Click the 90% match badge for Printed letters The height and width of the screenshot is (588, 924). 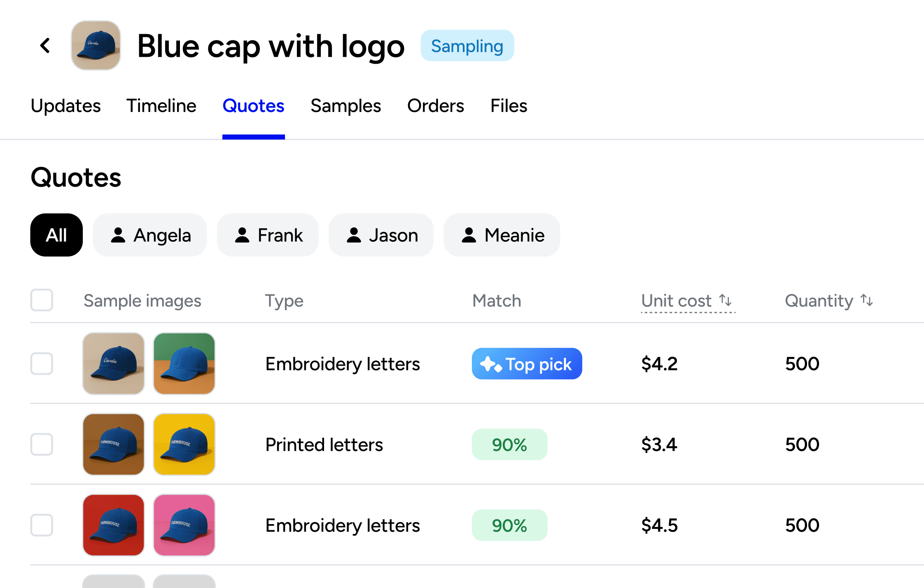[x=509, y=445]
